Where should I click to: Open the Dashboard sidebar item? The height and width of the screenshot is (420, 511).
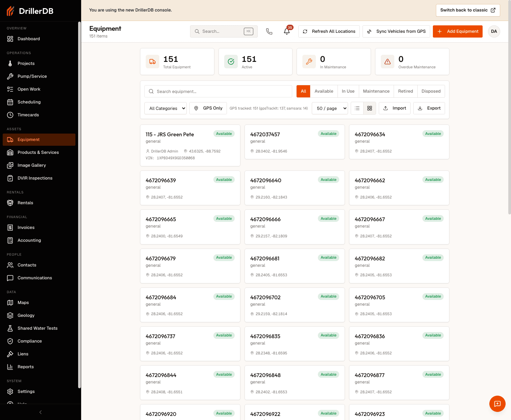[39, 39]
